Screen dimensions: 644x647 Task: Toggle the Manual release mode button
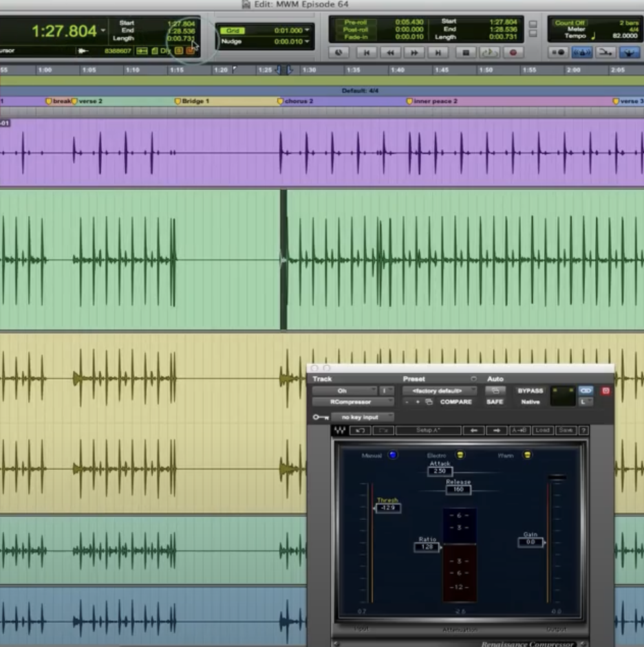[x=392, y=454]
